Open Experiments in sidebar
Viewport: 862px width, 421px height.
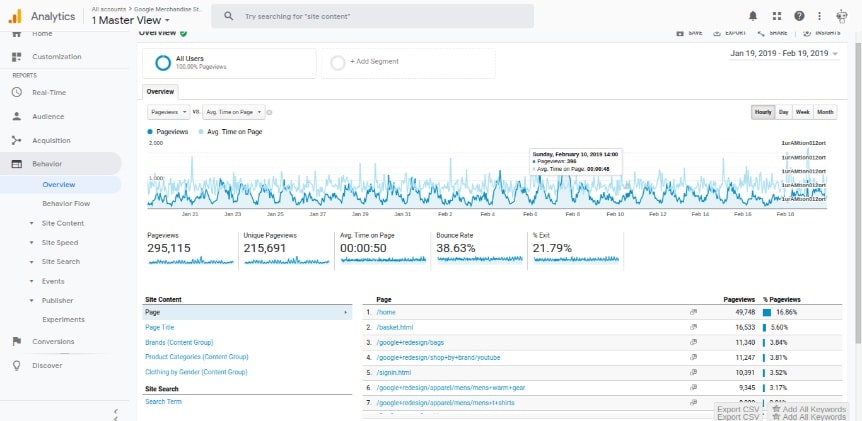tap(63, 319)
